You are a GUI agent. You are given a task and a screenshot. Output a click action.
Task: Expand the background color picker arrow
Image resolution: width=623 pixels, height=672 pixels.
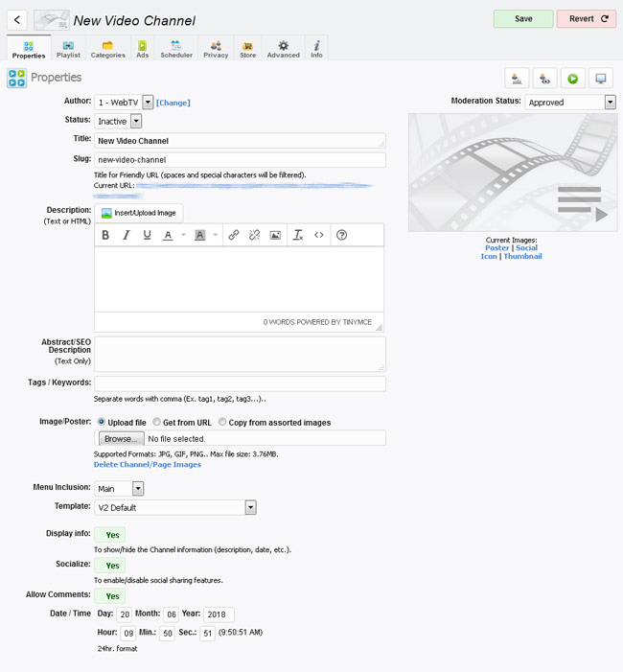pos(215,235)
